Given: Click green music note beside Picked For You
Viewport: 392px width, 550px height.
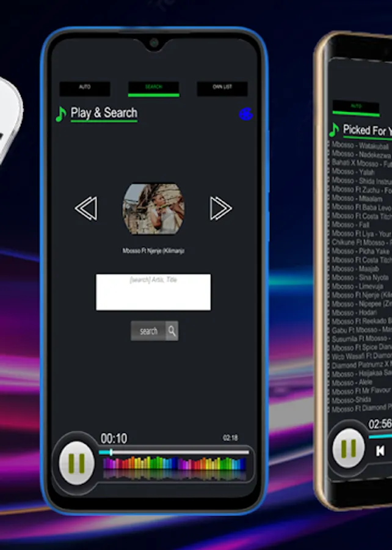Looking at the screenshot, I should point(334,130).
